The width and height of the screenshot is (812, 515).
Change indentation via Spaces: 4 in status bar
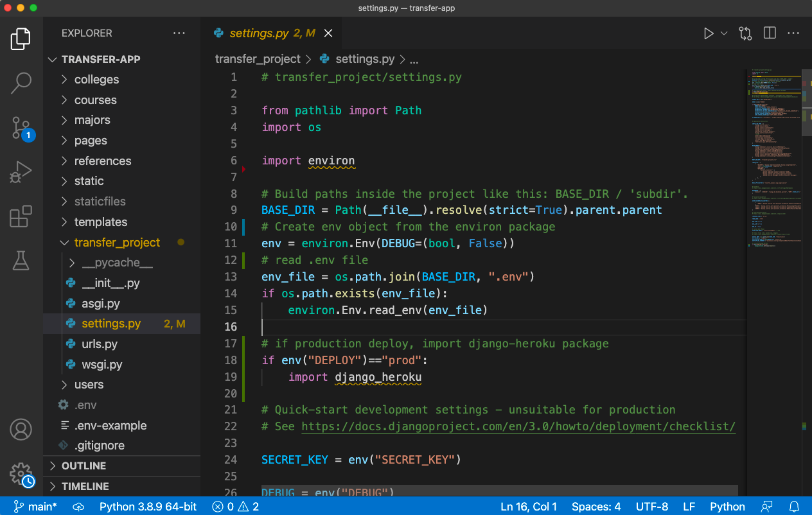596,507
